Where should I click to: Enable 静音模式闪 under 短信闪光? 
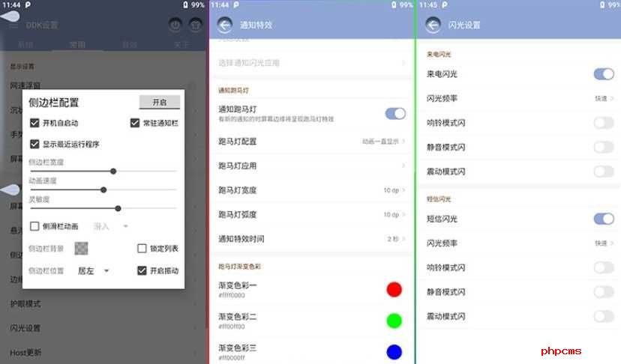point(604,292)
